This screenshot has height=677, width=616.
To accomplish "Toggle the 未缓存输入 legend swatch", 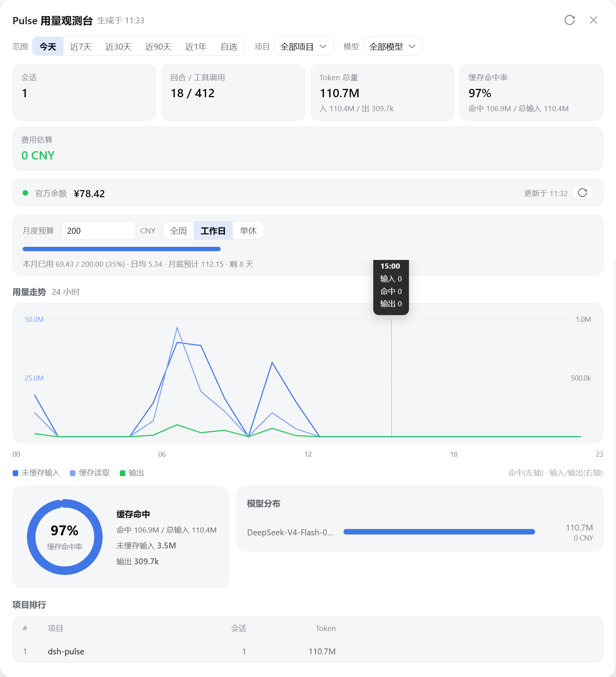I will tap(15, 473).
